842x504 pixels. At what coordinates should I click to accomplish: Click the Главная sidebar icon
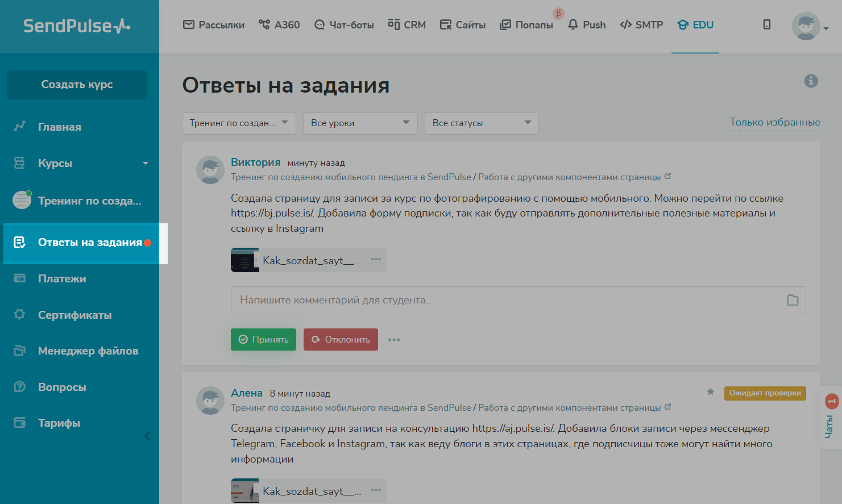click(19, 127)
